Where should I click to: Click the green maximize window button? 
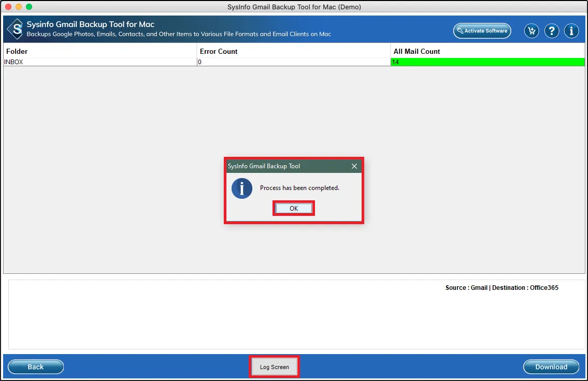pyautogui.click(x=29, y=7)
